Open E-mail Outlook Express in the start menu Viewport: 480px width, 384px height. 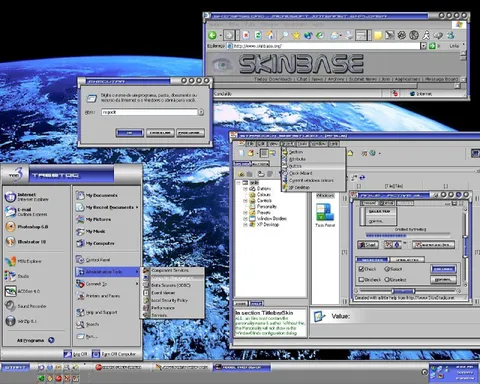point(26,212)
